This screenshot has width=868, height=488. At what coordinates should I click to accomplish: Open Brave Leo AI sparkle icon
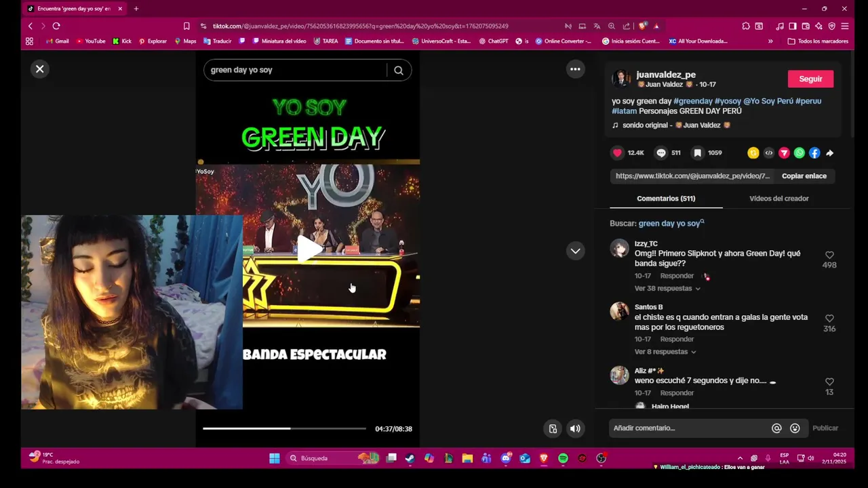818,26
